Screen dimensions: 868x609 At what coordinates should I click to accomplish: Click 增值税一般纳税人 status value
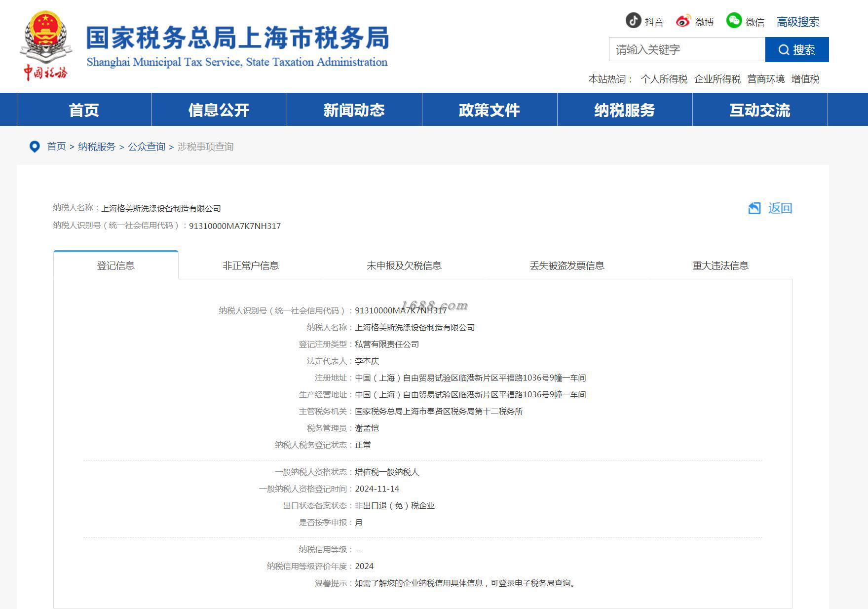click(x=387, y=472)
